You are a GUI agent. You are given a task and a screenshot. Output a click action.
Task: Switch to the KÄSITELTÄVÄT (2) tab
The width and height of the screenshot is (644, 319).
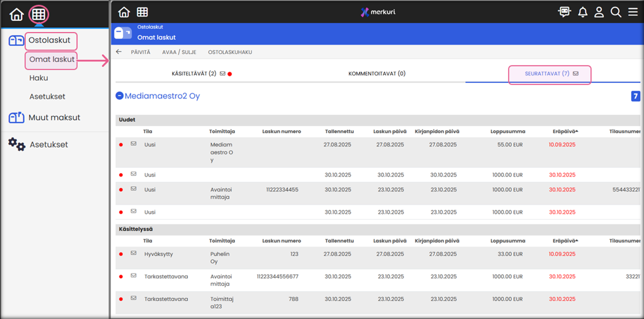pyautogui.click(x=194, y=74)
